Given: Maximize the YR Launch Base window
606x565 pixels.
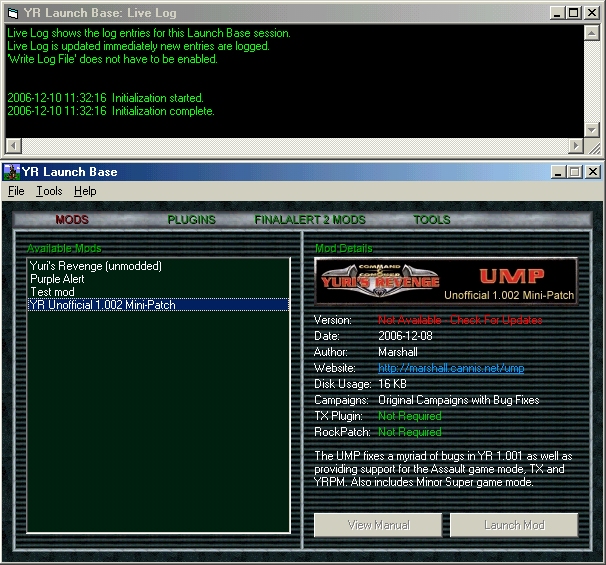Looking at the screenshot, I should coord(577,172).
